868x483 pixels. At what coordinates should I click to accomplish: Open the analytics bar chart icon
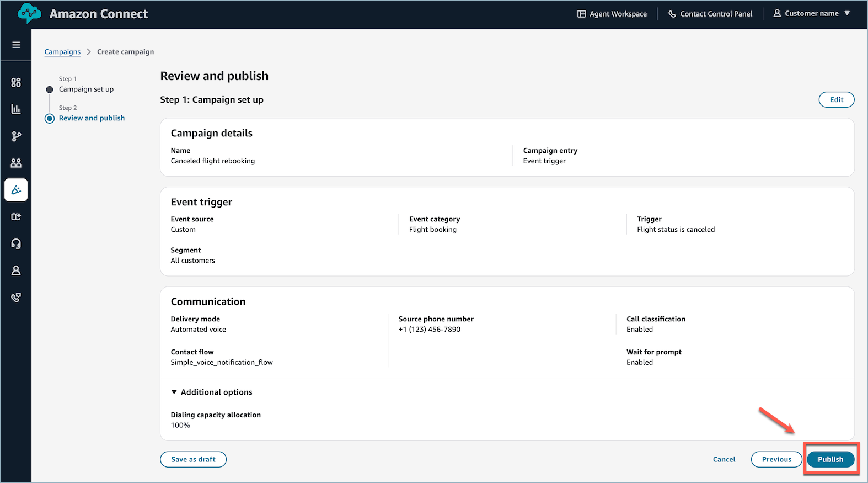(16, 109)
